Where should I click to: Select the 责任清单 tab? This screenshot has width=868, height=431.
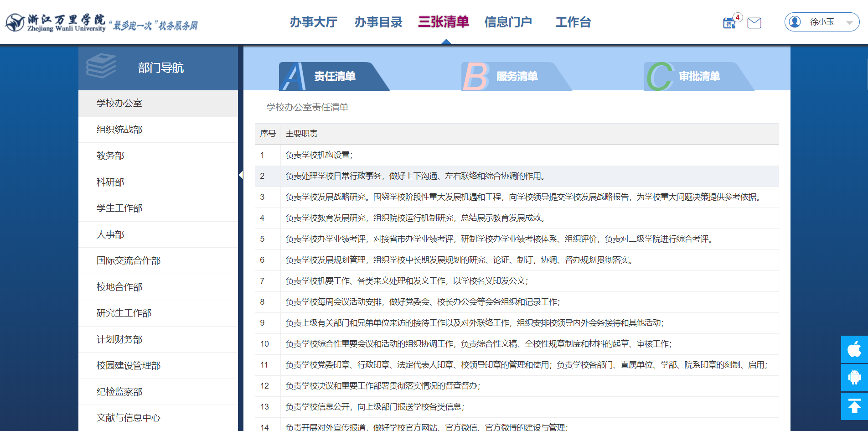click(334, 76)
